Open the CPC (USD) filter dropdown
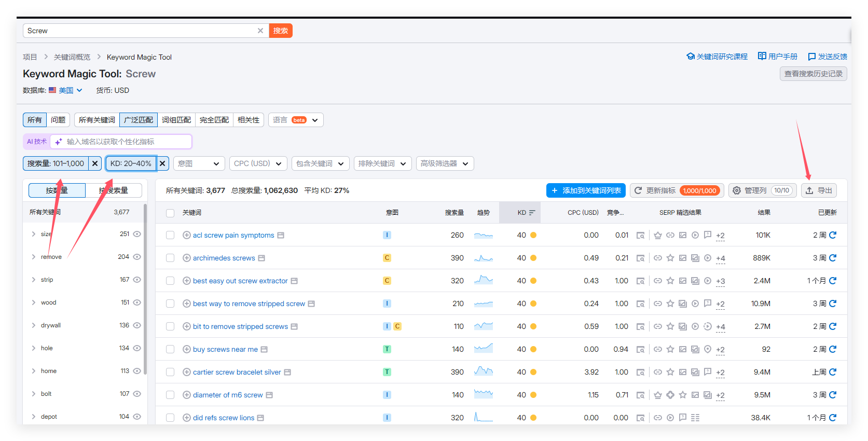The height and width of the screenshot is (441, 868). [258, 163]
